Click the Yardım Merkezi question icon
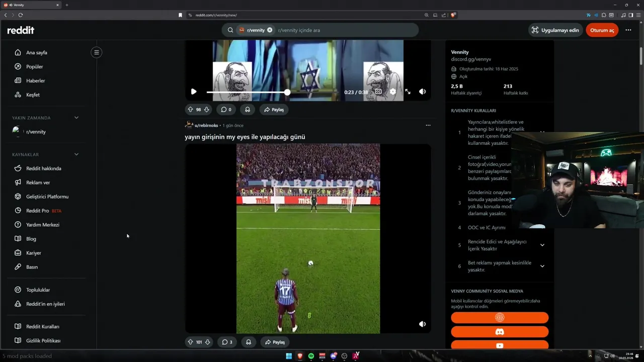The width and height of the screenshot is (644, 362). 18,225
